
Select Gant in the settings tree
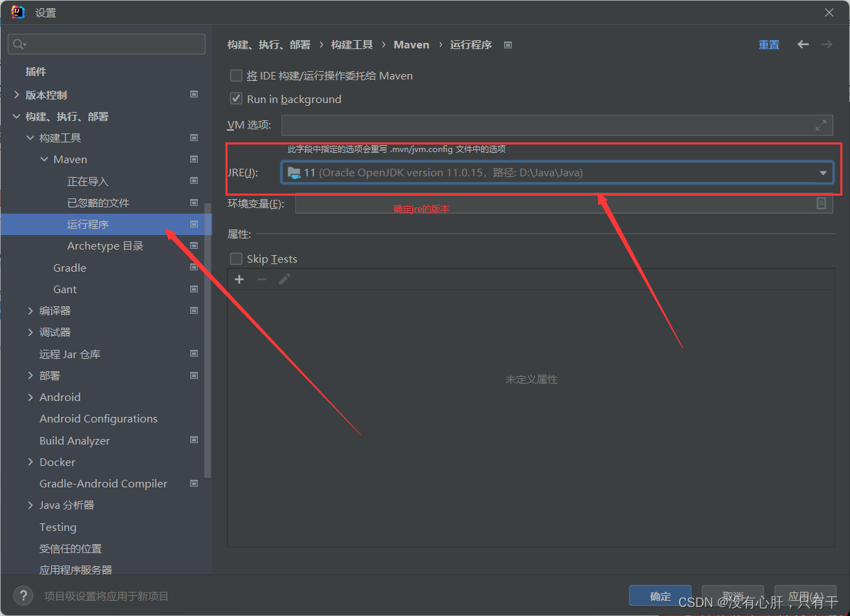tap(65, 289)
